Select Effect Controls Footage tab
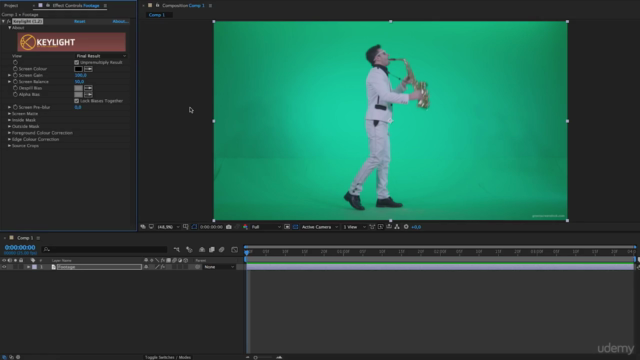This screenshot has width=640, height=360. [x=76, y=6]
